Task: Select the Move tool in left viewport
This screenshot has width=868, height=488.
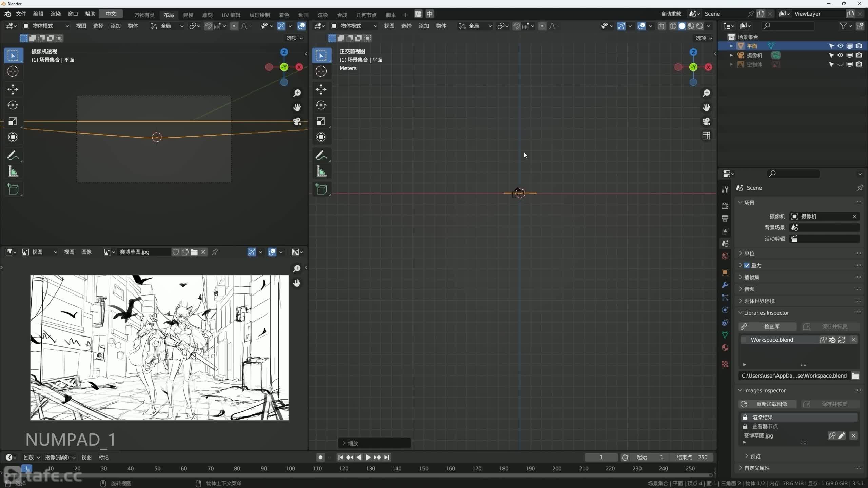Action: click(13, 89)
